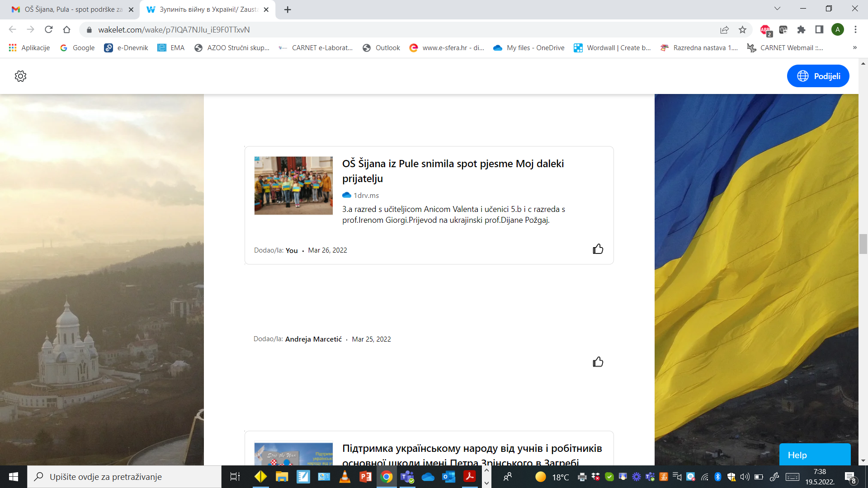Click the Podijeli share button
This screenshot has height=488, width=868.
[818, 76]
